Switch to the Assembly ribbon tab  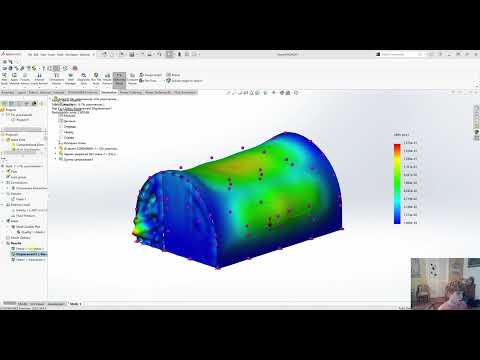7,92
